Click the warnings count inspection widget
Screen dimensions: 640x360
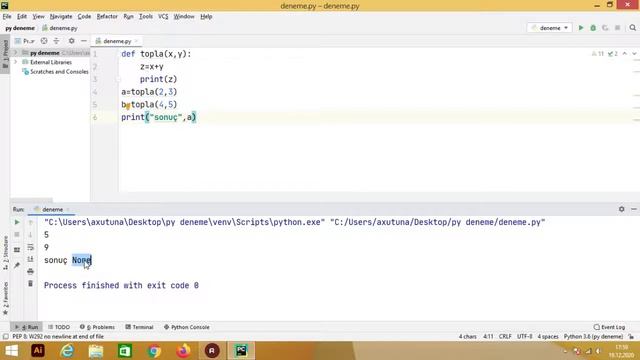click(598, 53)
